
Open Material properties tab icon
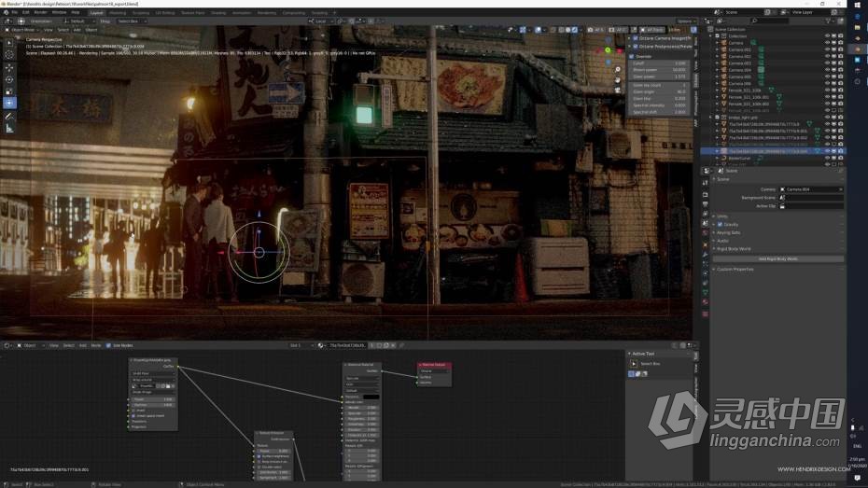(706, 302)
